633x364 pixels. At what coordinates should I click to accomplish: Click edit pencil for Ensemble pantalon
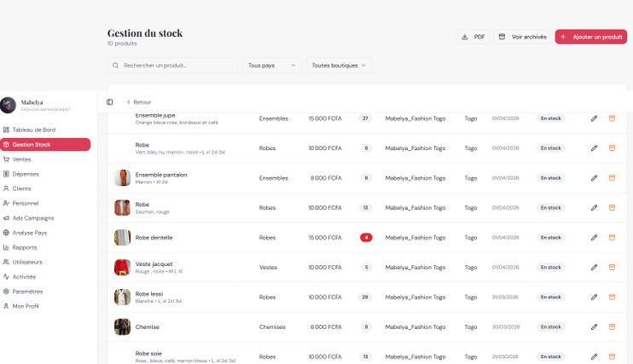click(x=594, y=178)
